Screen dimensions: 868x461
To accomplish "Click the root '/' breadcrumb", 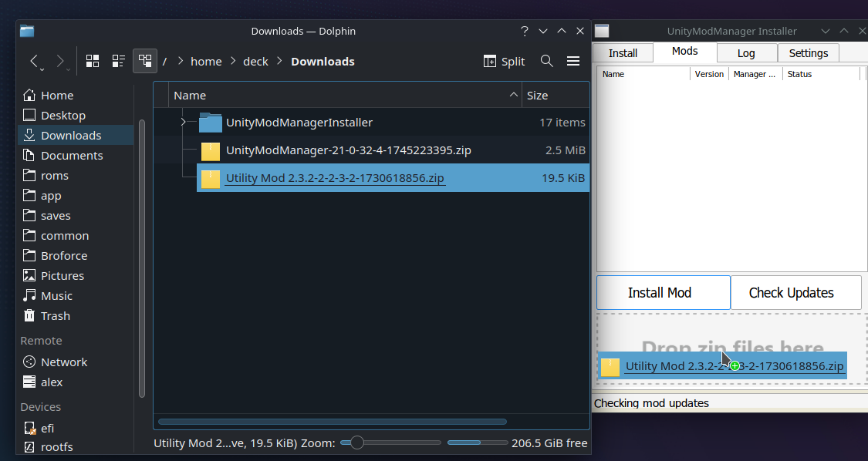I will [164, 62].
